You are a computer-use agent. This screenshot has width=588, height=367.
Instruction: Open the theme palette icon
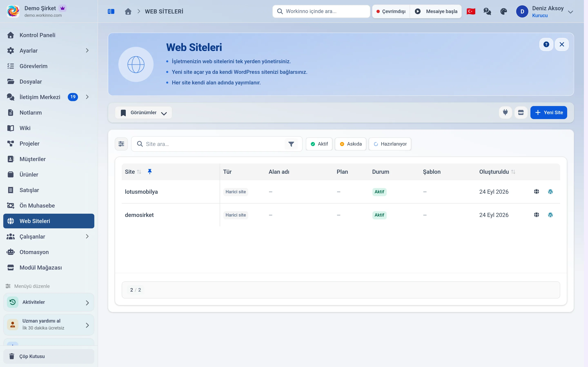click(503, 11)
